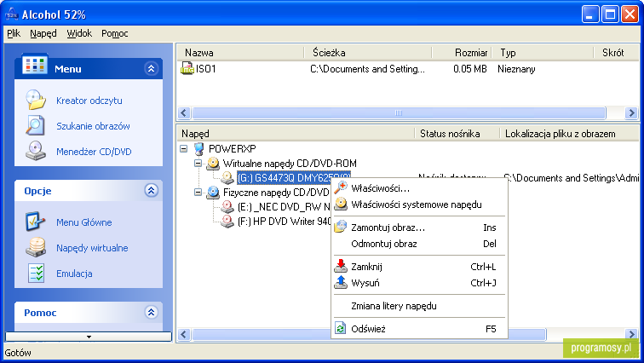The height and width of the screenshot is (363, 644).
Task: Click the Wysuń blue arrow tray icon
Action: 341,282
